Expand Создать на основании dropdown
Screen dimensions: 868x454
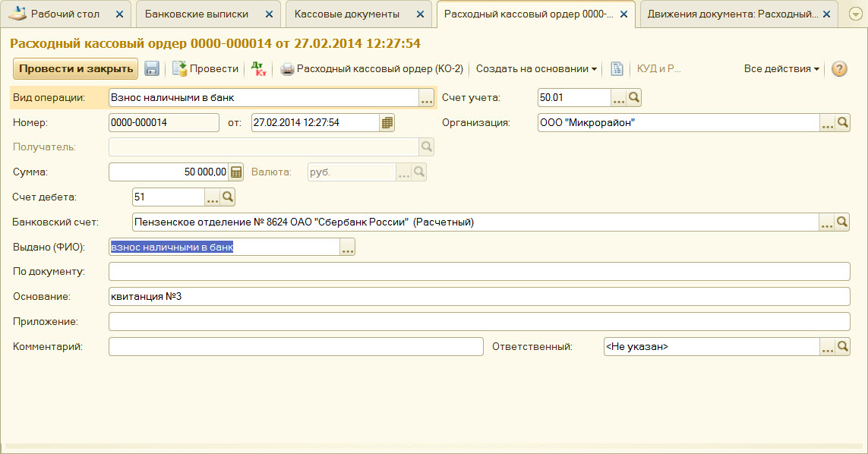(x=536, y=69)
